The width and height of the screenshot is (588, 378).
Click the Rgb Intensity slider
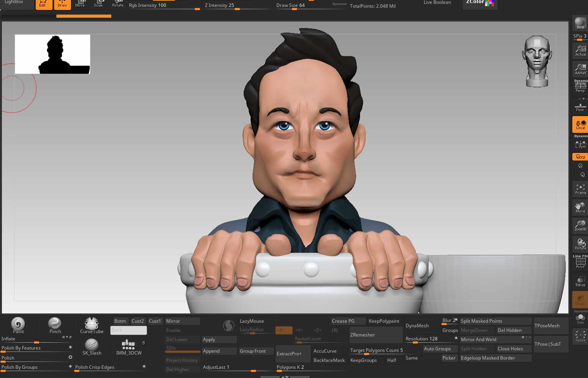coord(164,5)
